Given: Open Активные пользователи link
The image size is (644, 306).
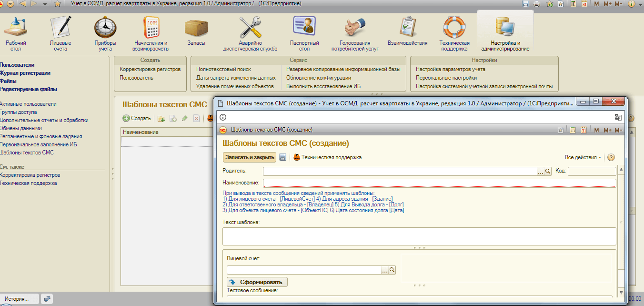Looking at the screenshot, I should pos(28,104).
